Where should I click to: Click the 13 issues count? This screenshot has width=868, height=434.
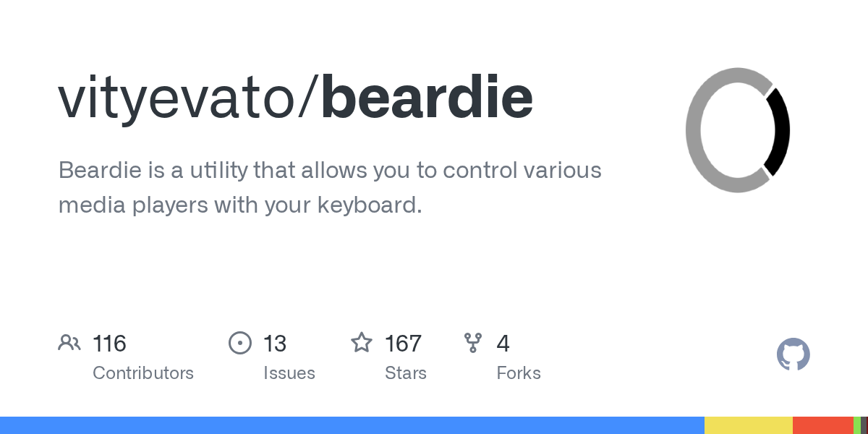[275, 343]
